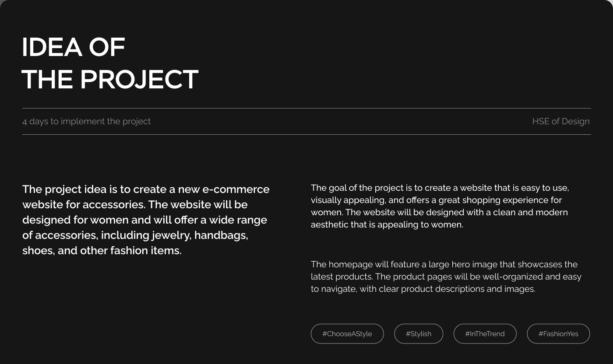Click the divider line under the subtitle row

(x=306, y=134)
